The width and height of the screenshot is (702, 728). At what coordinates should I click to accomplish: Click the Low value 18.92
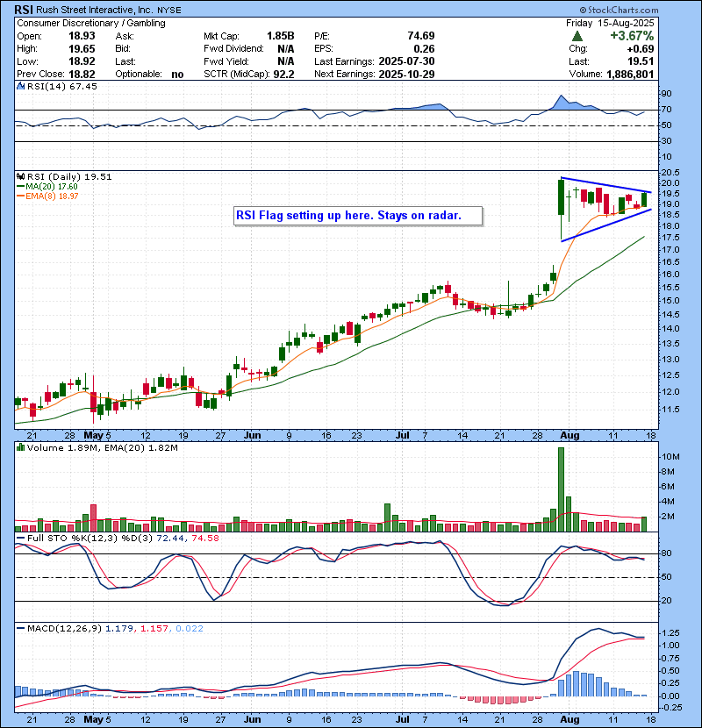pyautogui.click(x=82, y=61)
